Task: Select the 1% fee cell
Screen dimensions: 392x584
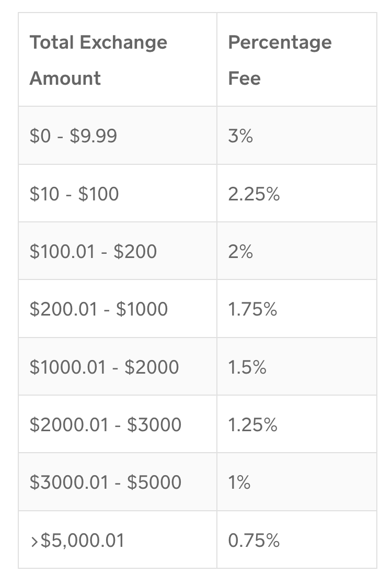Action: click(x=297, y=482)
